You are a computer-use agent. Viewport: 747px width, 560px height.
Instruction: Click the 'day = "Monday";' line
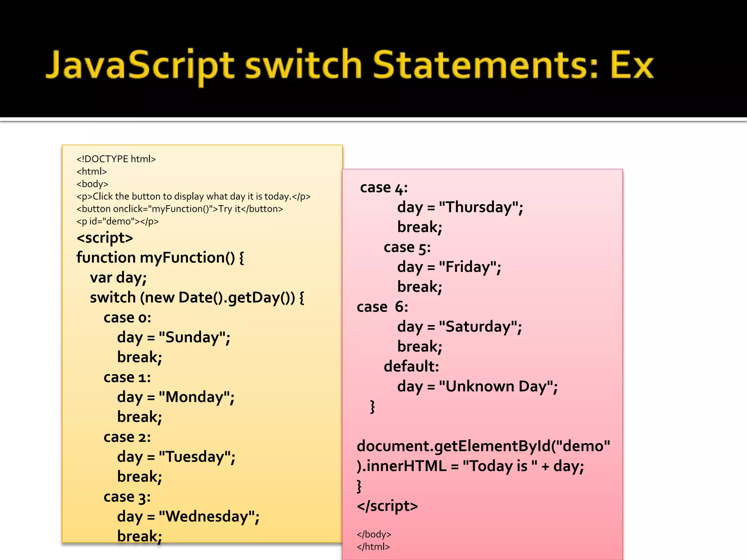point(176,397)
